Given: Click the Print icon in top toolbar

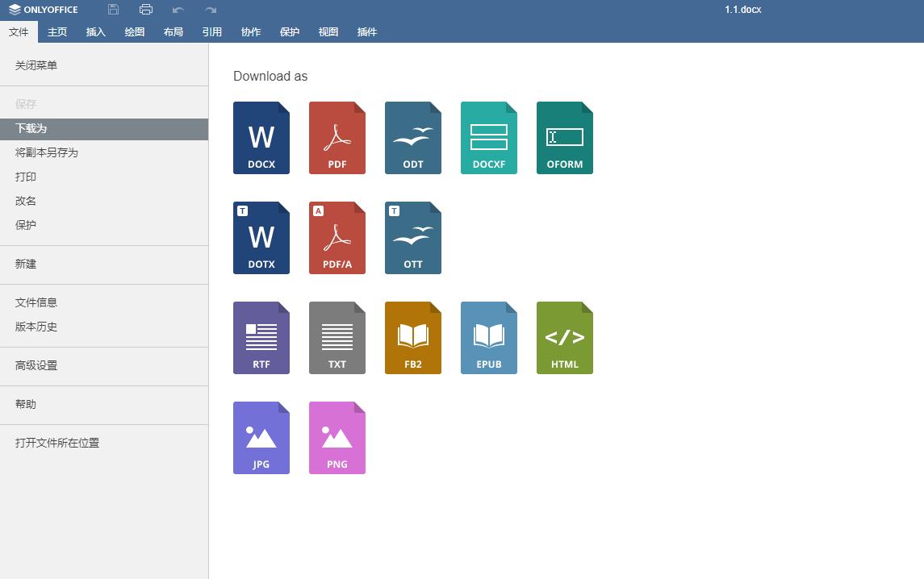Looking at the screenshot, I should coord(145,9).
